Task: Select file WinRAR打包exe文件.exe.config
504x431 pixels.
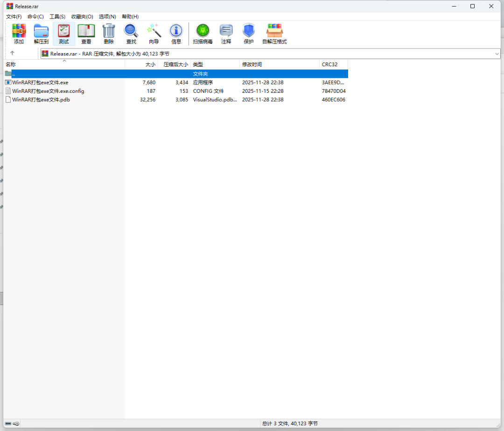Action: (48, 91)
